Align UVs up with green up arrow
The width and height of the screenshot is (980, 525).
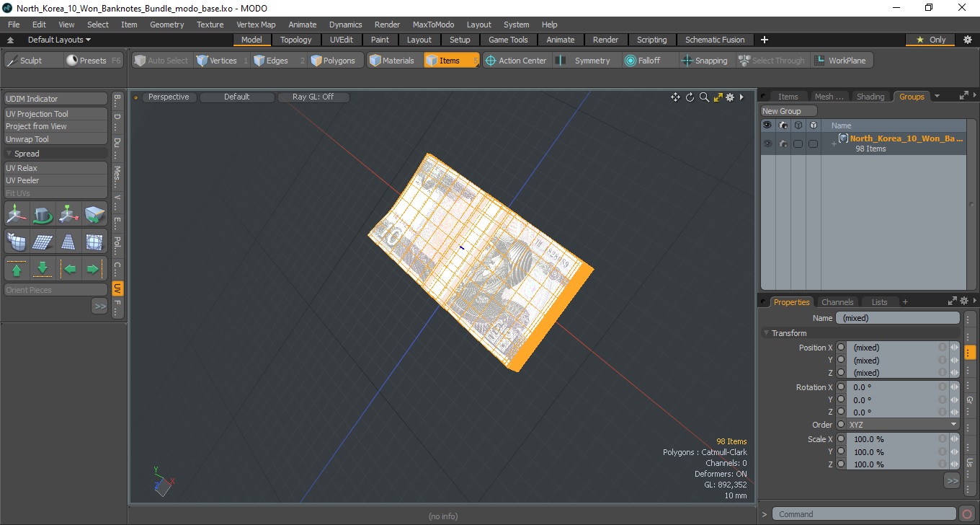coord(17,269)
